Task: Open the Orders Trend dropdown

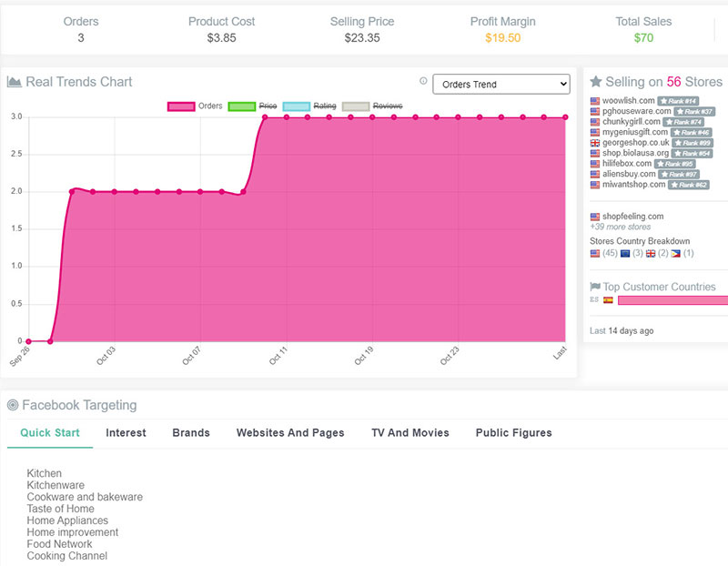Action: pos(500,85)
